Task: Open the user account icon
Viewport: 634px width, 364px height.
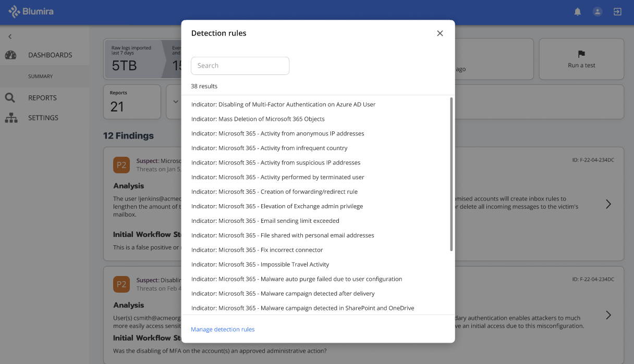Action: click(x=598, y=11)
